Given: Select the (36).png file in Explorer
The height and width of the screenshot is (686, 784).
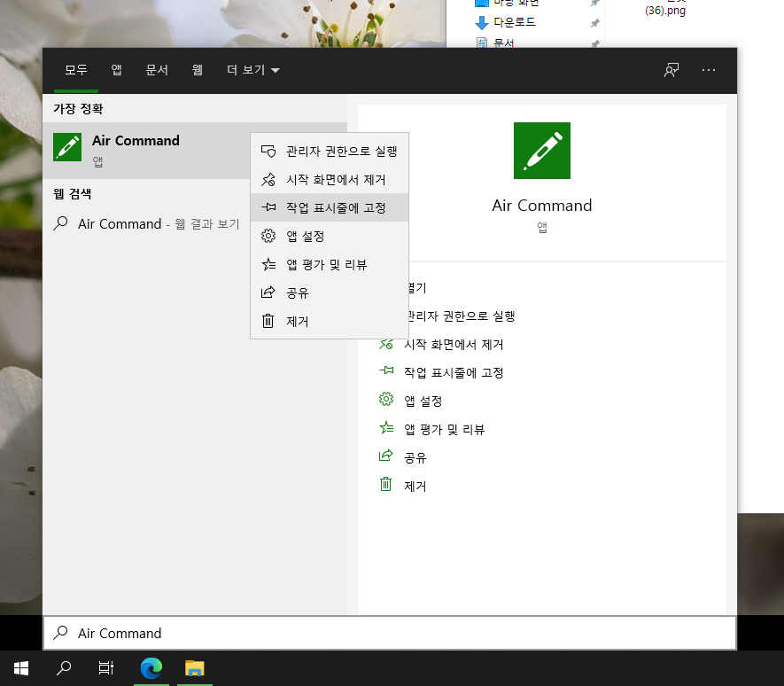Looking at the screenshot, I should click(x=665, y=11).
